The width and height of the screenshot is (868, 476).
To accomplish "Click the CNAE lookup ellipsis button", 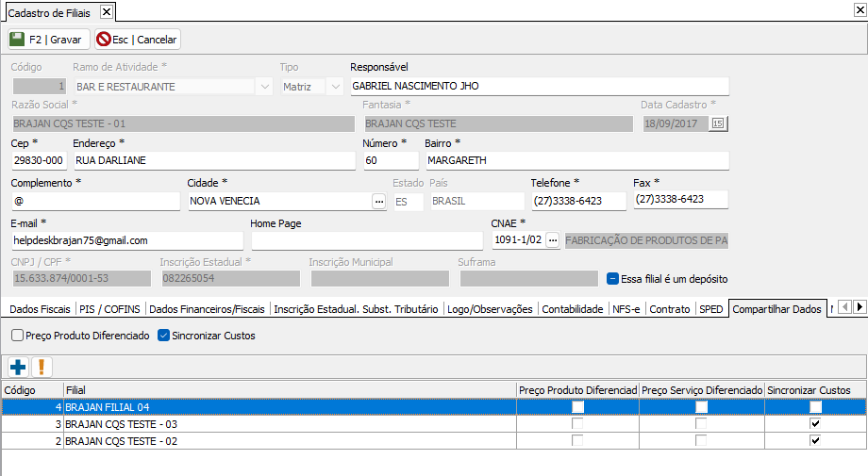I will click(x=553, y=240).
